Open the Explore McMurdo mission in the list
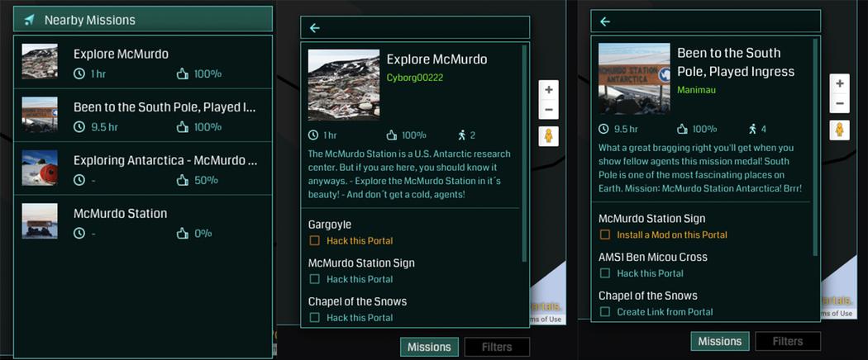868x360 pixels. pyautogui.click(x=143, y=62)
